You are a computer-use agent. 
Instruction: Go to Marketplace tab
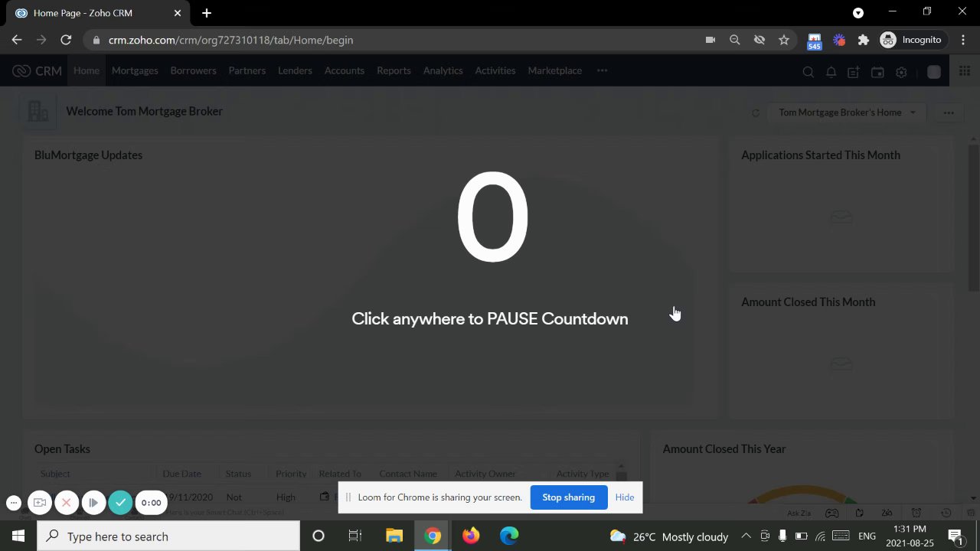(x=555, y=70)
